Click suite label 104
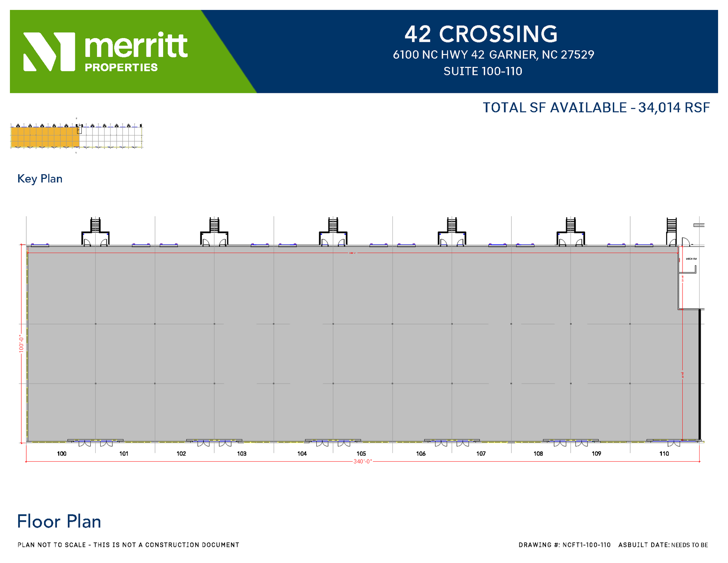Viewport: 728px width, 563px height. 302,453
